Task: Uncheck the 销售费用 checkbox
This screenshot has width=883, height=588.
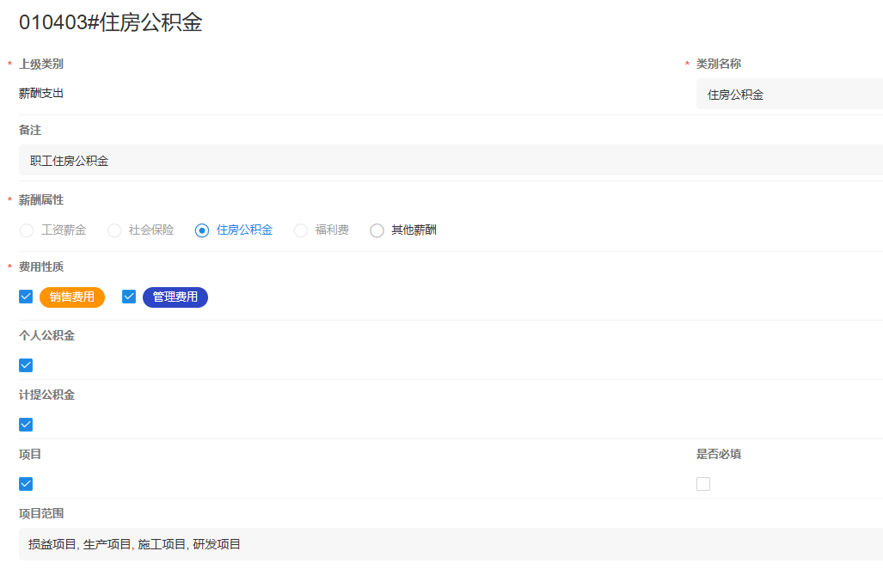Action: pyautogui.click(x=26, y=296)
